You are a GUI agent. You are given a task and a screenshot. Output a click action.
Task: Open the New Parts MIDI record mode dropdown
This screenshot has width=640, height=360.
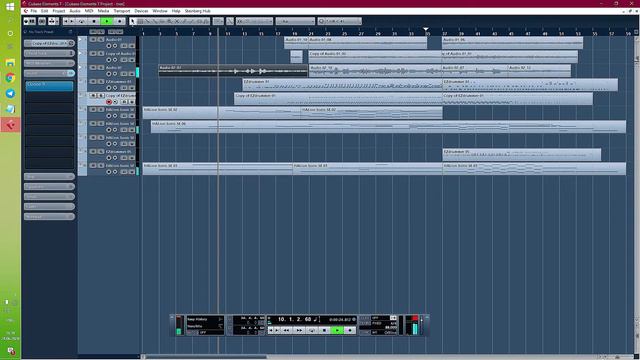click(x=205, y=326)
